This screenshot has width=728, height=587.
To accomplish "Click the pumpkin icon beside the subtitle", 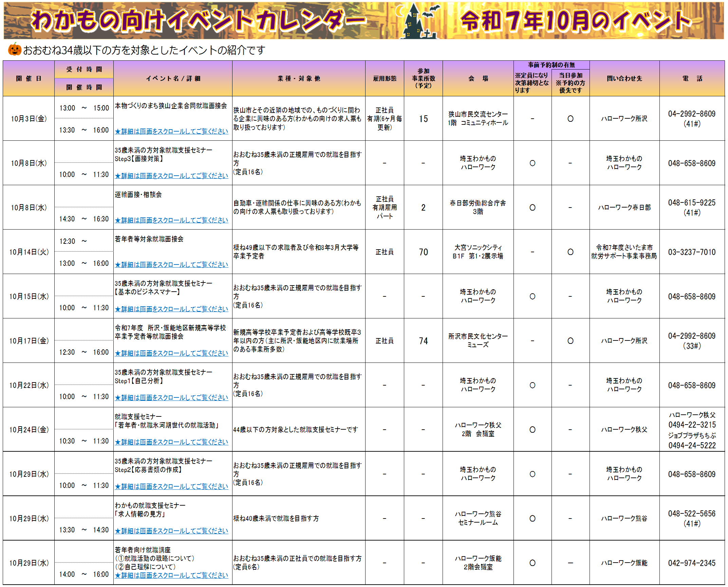I will (x=15, y=50).
